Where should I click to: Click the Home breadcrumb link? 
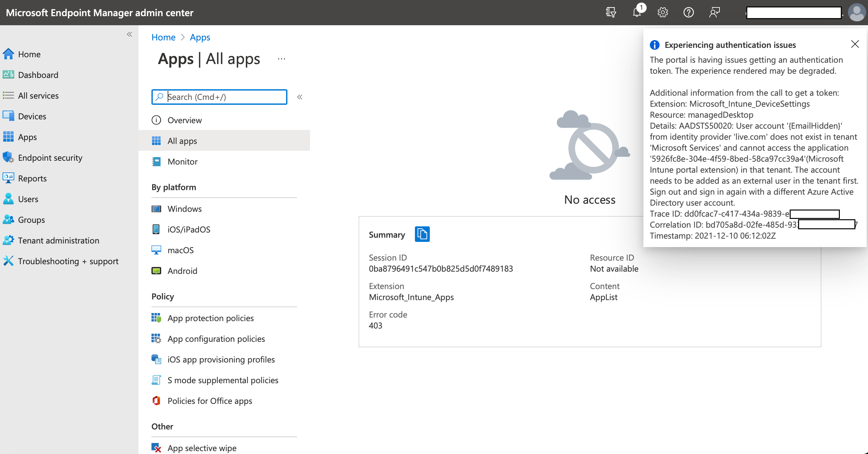(163, 37)
